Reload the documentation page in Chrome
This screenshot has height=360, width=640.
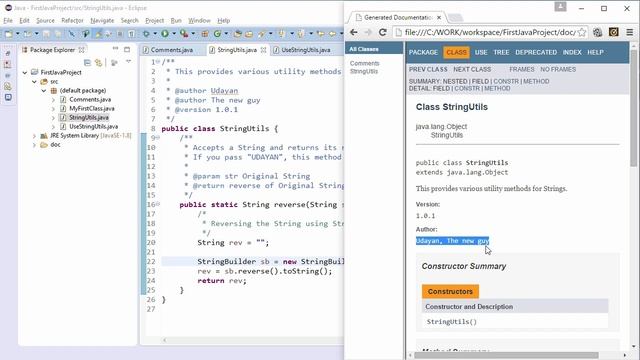tap(382, 32)
